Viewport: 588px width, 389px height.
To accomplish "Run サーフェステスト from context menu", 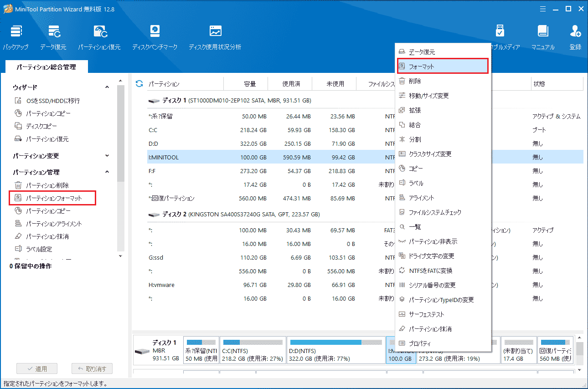I will point(443,314).
